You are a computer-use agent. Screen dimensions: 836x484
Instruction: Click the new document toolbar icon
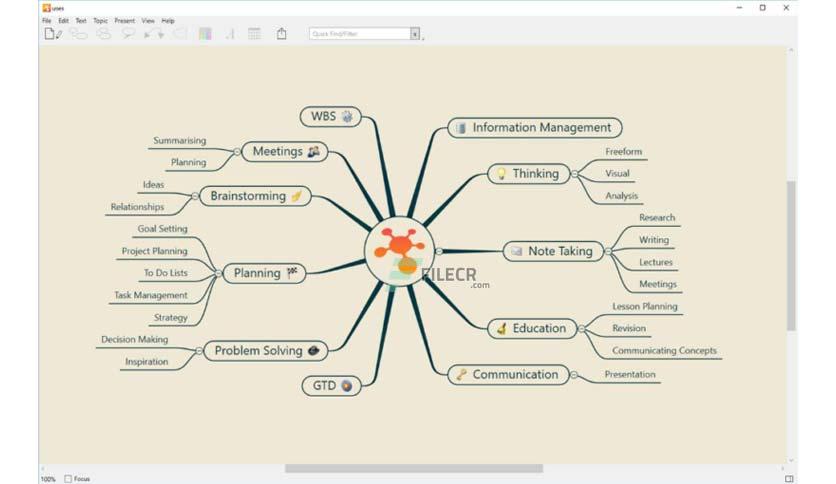53,34
